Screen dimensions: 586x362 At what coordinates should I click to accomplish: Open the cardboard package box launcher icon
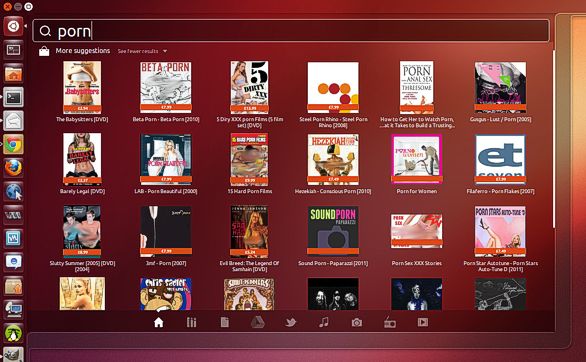(x=13, y=286)
